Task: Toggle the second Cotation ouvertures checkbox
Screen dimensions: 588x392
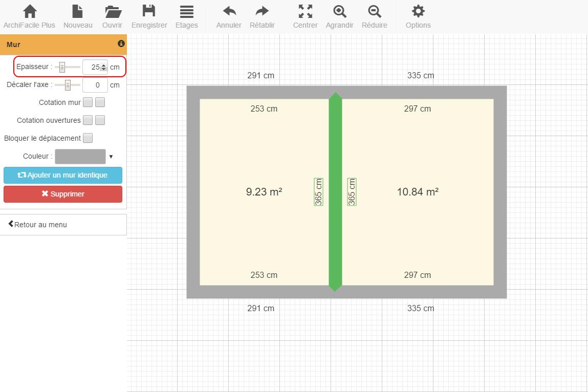Action: [x=100, y=120]
